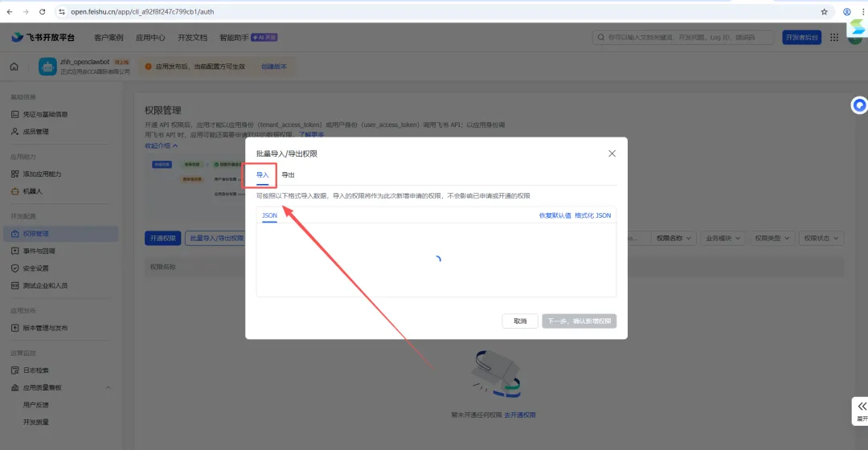Bookmark this page with star icon

coord(824,11)
